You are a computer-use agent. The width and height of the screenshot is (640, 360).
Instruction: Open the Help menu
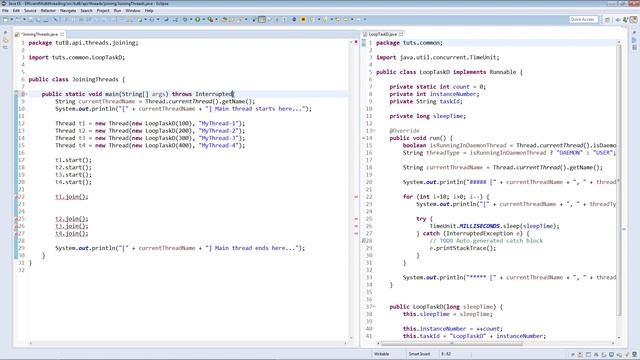(x=149, y=11)
